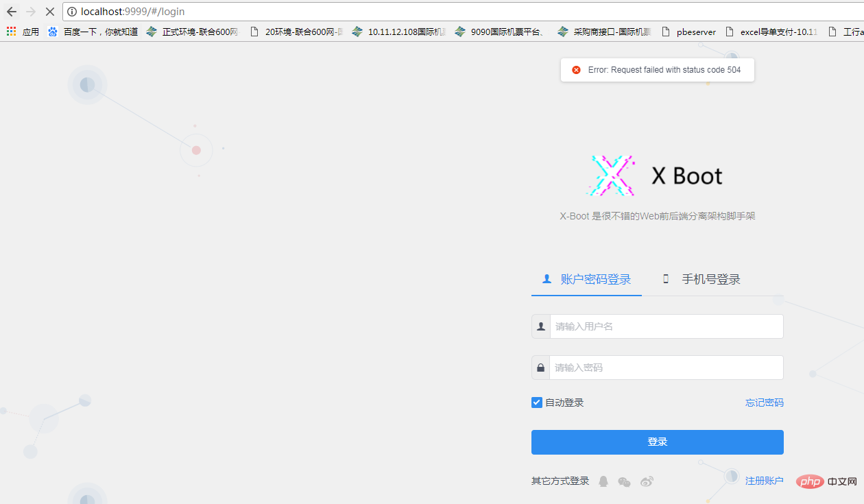Open the 注册账户 register link
The height and width of the screenshot is (504, 864).
765,481
